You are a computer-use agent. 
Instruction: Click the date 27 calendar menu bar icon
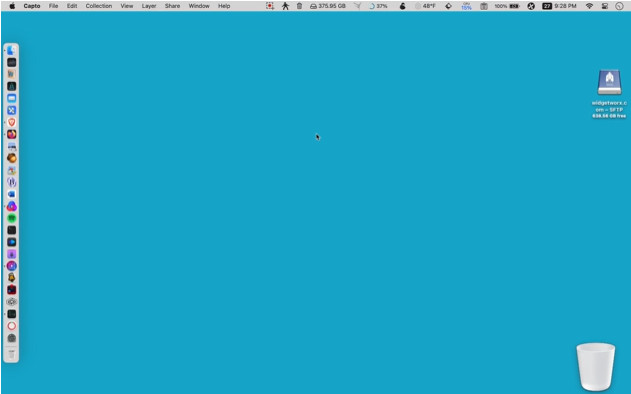(547, 6)
